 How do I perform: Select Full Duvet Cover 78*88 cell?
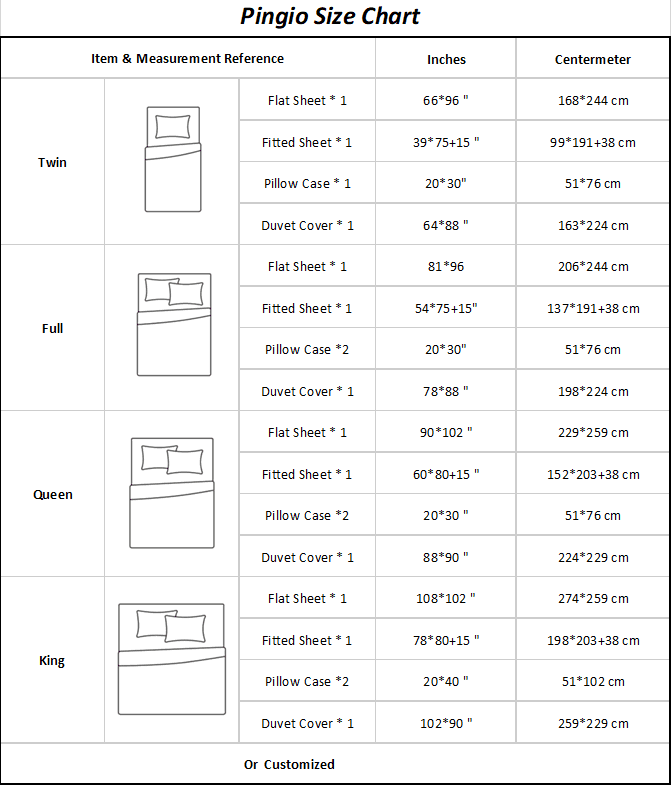coord(445,391)
